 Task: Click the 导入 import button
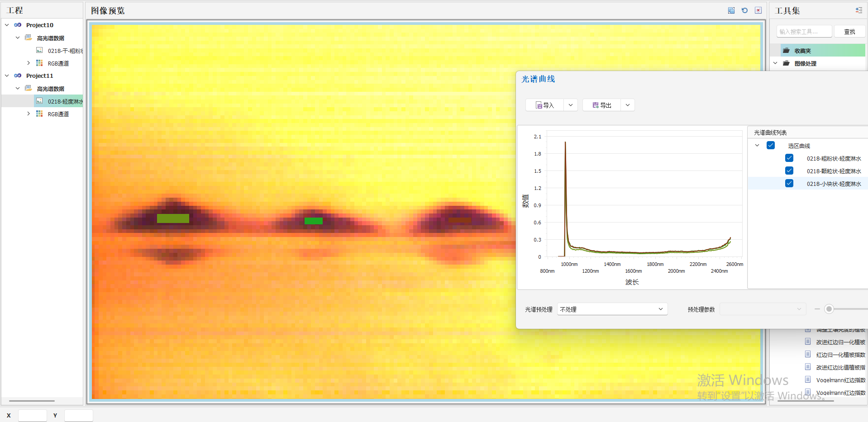click(544, 105)
